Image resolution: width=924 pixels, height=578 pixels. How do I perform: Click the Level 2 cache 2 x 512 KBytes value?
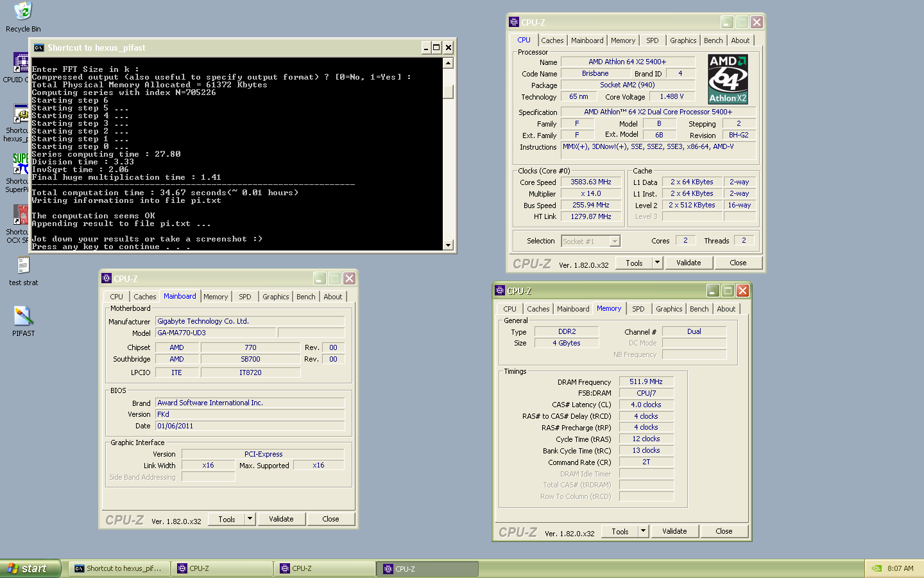(692, 206)
